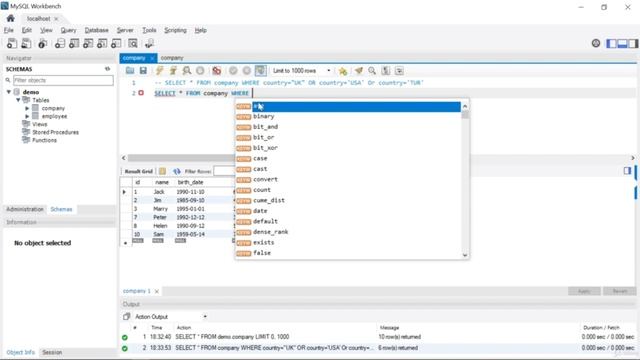The image size is (640, 360).
Task: Create a new schema toolbar icon
Action: (60, 43)
